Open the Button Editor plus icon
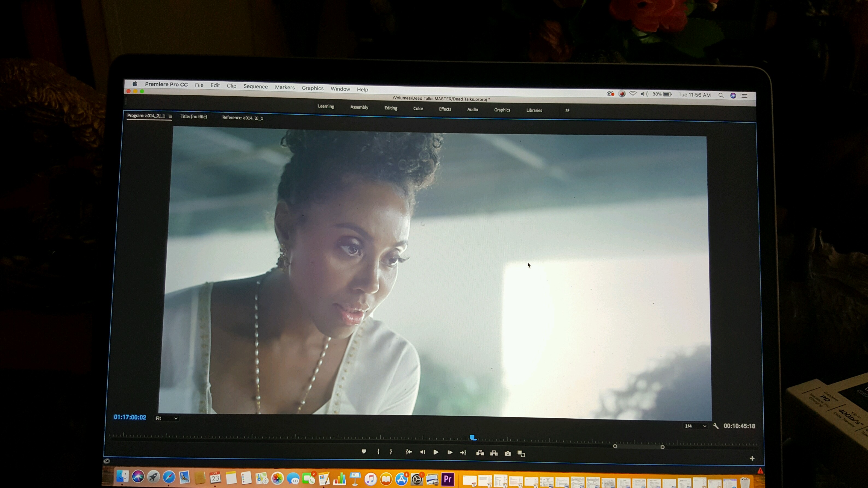Screen dimensions: 868x488 pyautogui.click(x=752, y=458)
